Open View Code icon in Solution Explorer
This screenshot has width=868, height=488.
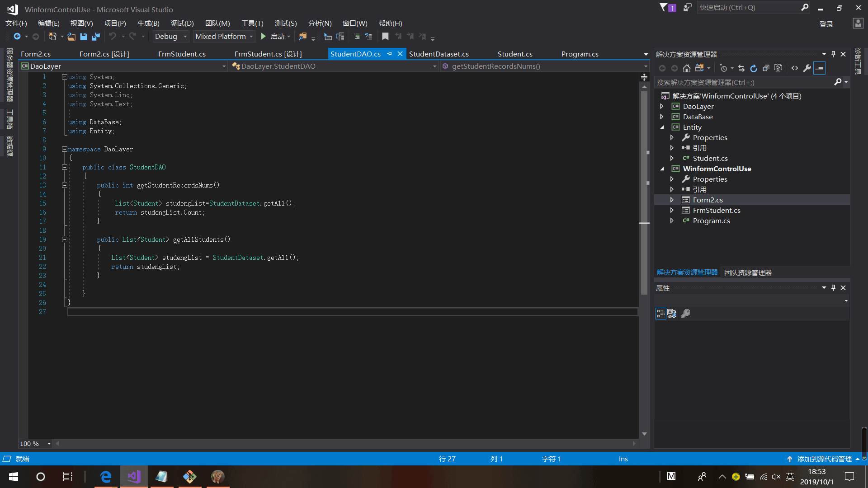795,68
